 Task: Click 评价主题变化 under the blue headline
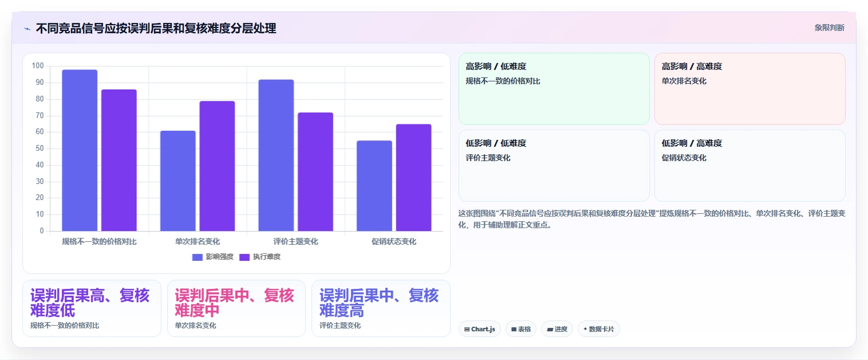click(x=340, y=326)
